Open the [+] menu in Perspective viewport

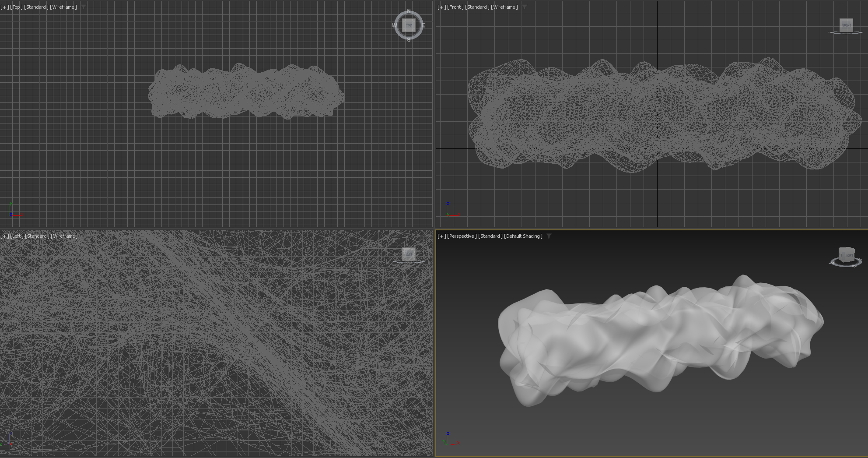click(x=441, y=236)
